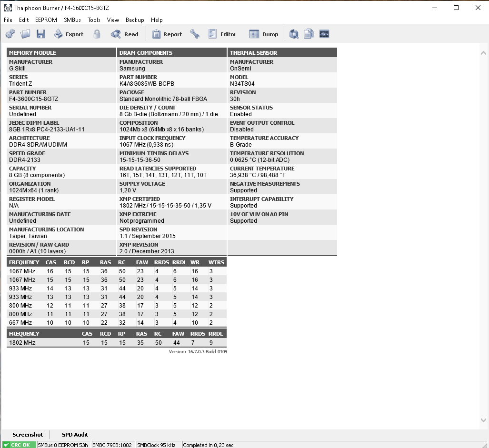The width and height of the screenshot is (489, 448).
Task: Click the 667 MHz frequency row
Action: tap(117, 322)
